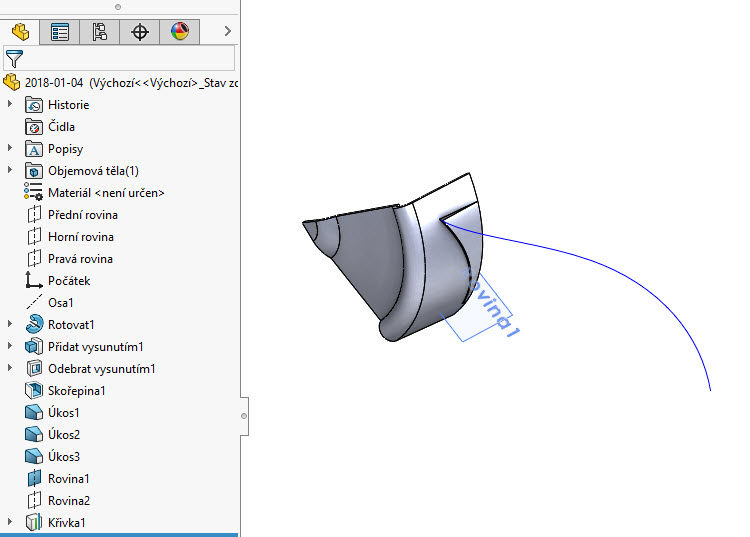Switch to the PropertyManager tab

(x=60, y=32)
